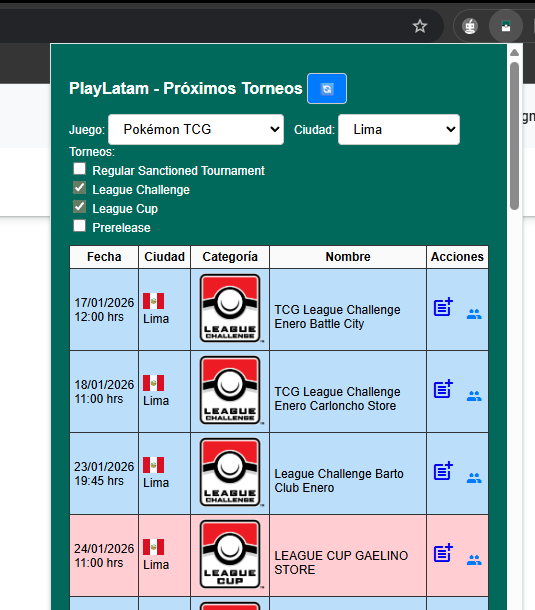This screenshot has width=535, height=610.
Task: Click Prerelease label text
Action: (x=121, y=228)
